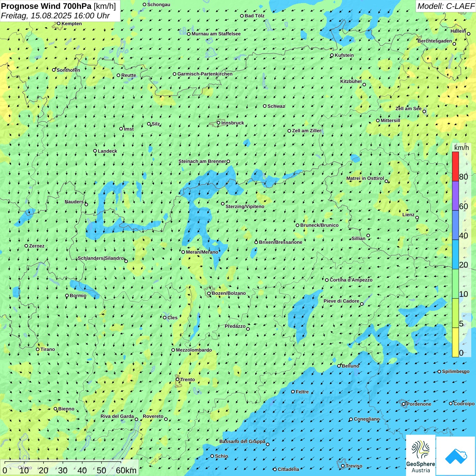This screenshot has height=476, width=476.
Task: Click the Sillian town label
Action: [358, 238]
